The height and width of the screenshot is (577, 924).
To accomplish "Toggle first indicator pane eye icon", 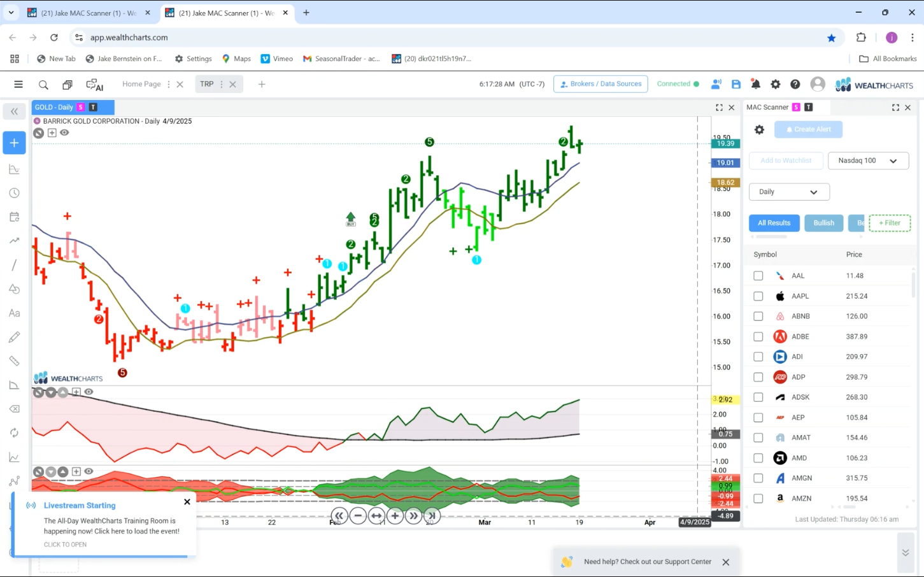I will point(89,392).
